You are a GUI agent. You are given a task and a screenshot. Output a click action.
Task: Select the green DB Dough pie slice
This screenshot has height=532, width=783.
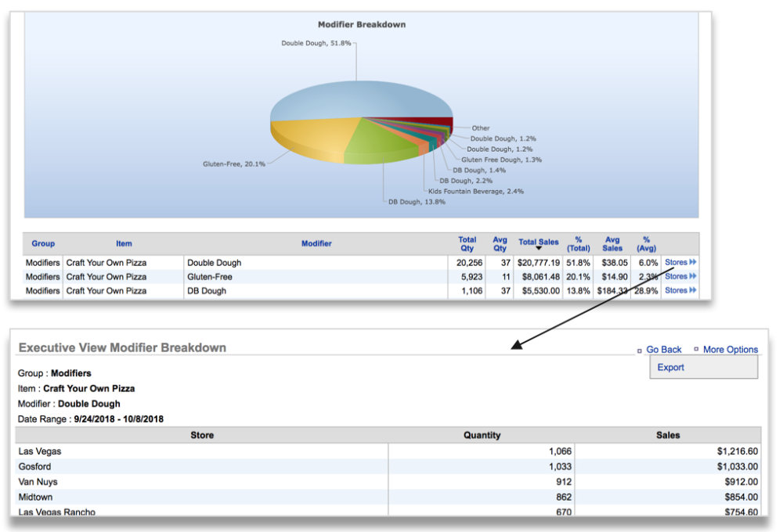(x=380, y=140)
